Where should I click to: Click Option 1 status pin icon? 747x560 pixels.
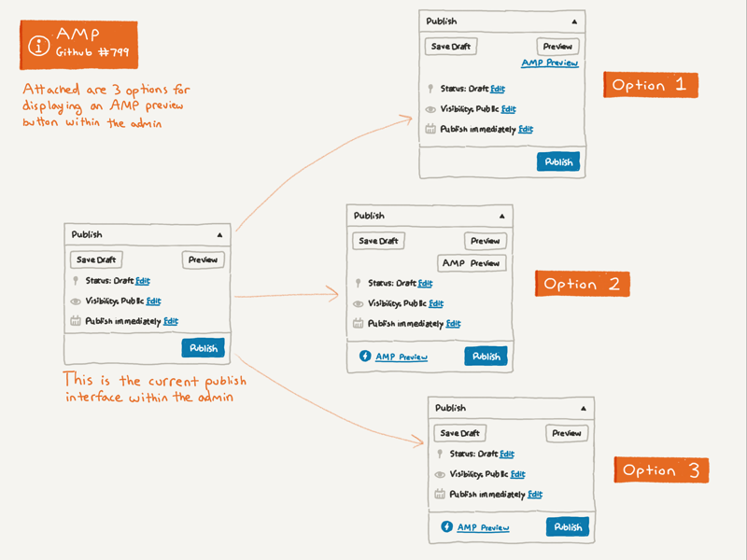tap(430, 89)
